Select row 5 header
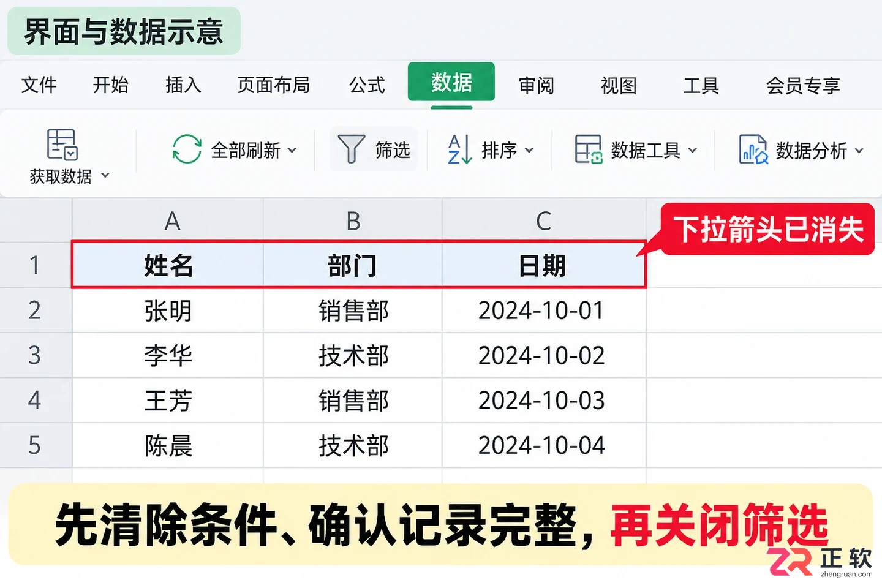The image size is (882, 588). tap(36, 445)
